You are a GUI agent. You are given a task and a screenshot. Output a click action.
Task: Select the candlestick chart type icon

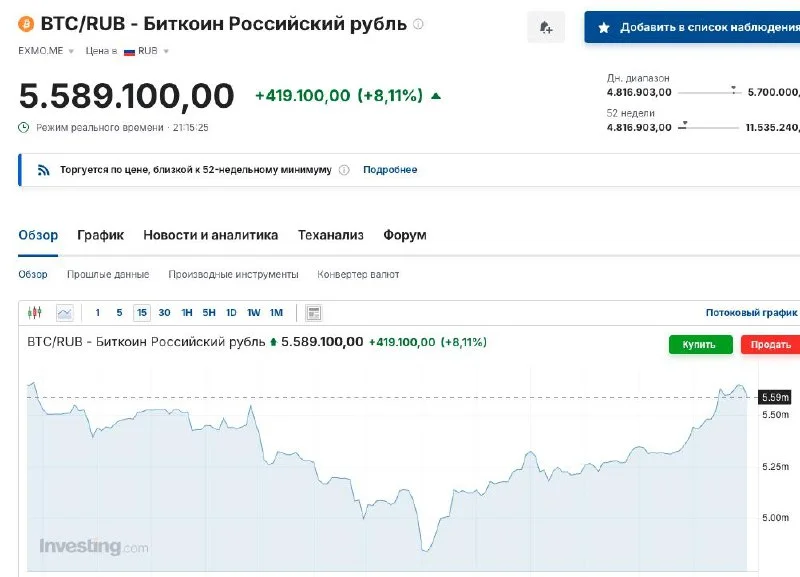(x=36, y=313)
